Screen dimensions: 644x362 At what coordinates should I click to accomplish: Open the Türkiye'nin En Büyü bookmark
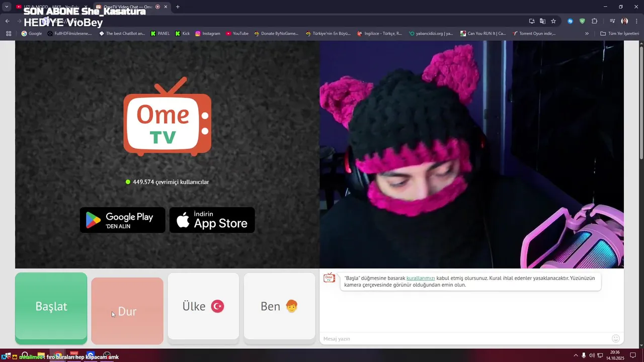pos(328,34)
